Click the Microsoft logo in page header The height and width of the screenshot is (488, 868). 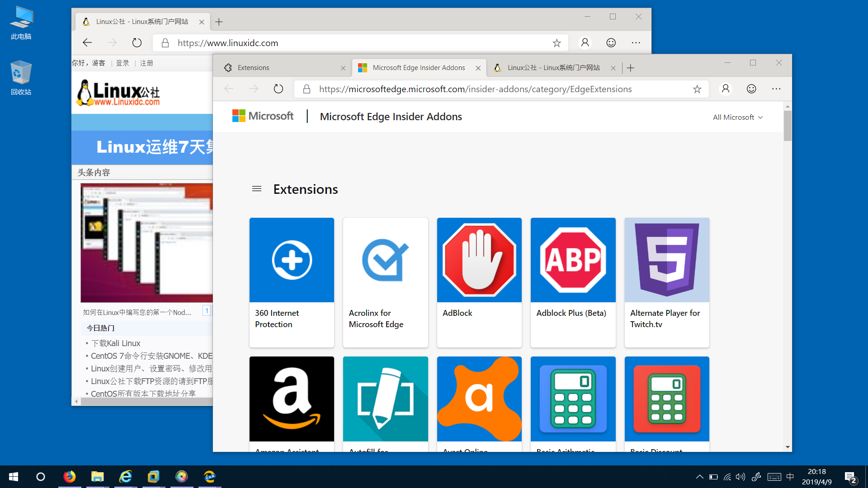(x=263, y=116)
